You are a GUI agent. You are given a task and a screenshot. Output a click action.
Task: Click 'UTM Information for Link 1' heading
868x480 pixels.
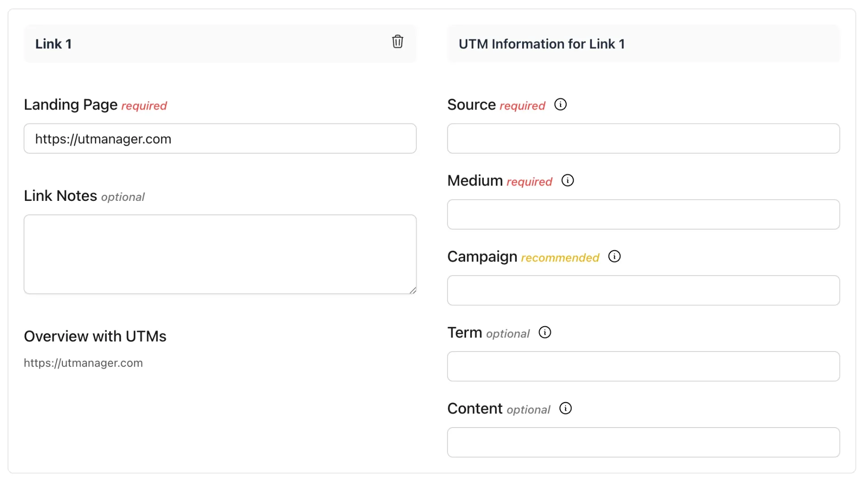pos(542,44)
